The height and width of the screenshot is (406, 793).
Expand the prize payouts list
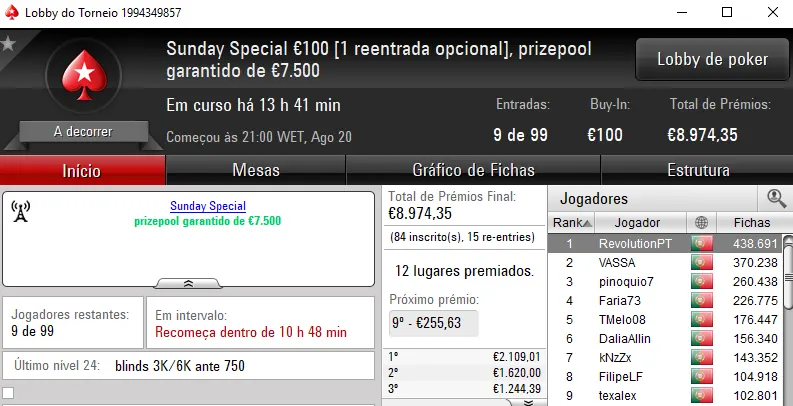tap(528, 401)
